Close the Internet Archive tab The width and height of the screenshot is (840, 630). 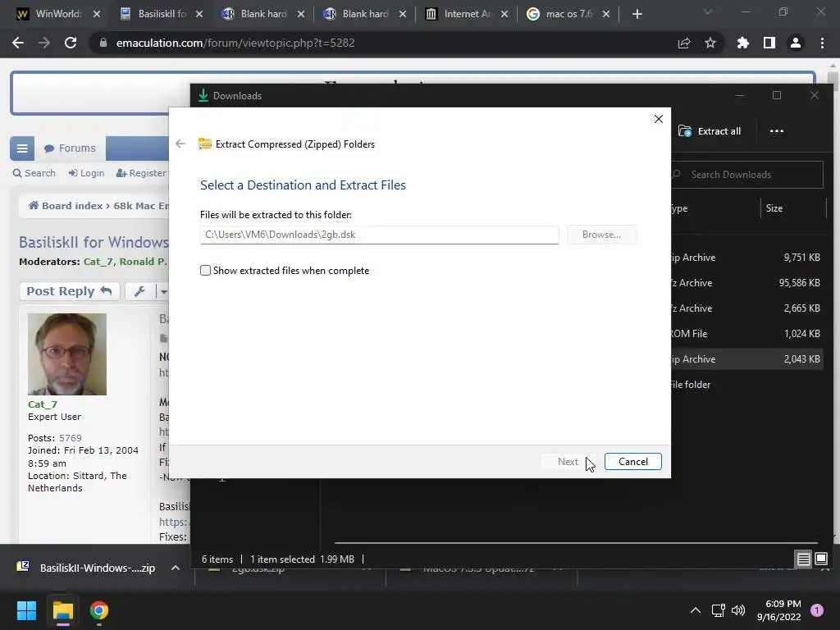point(504,15)
